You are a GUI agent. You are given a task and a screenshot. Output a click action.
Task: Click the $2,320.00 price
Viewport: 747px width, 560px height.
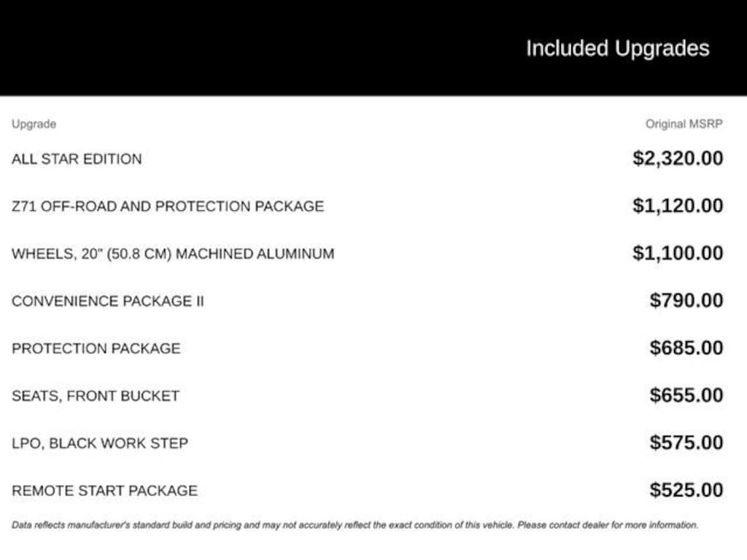pyautogui.click(x=678, y=159)
